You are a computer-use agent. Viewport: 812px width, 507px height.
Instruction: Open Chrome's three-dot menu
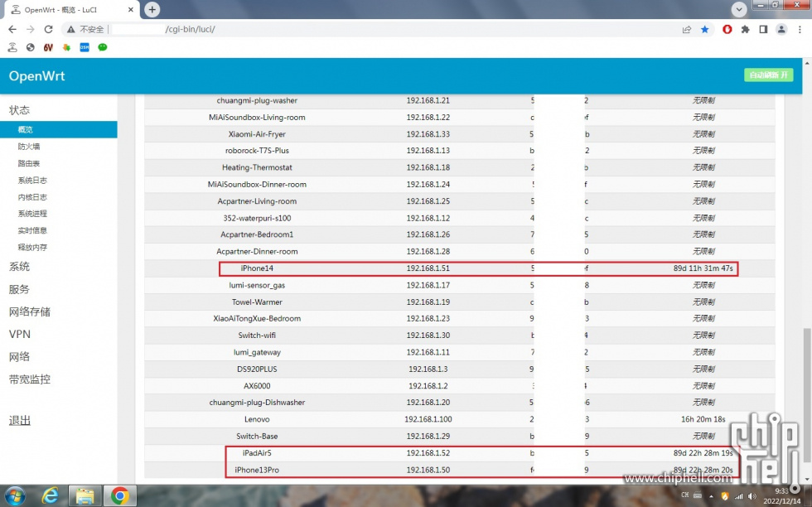800,30
